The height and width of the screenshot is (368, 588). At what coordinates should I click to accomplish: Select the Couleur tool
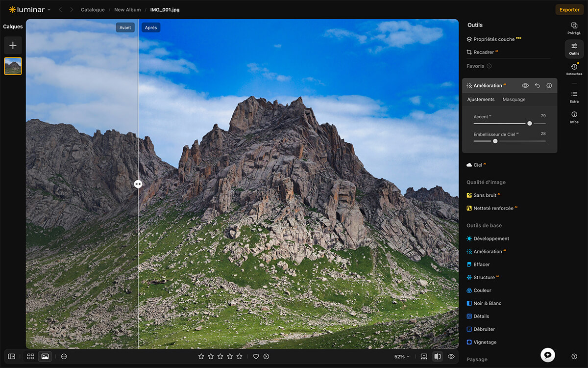(x=479, y=290)
